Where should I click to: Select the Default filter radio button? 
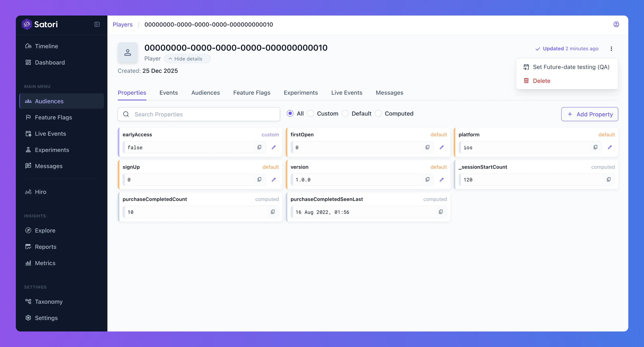pos(345,114)
